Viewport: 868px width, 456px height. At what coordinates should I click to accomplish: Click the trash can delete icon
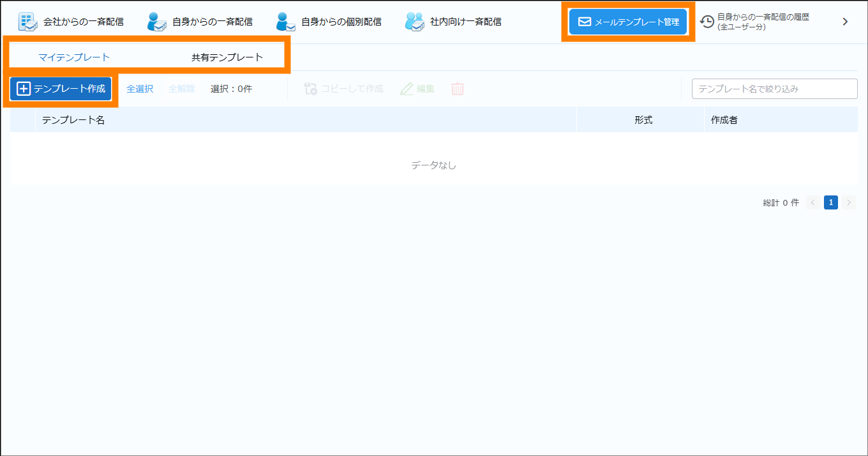[458, 89]
